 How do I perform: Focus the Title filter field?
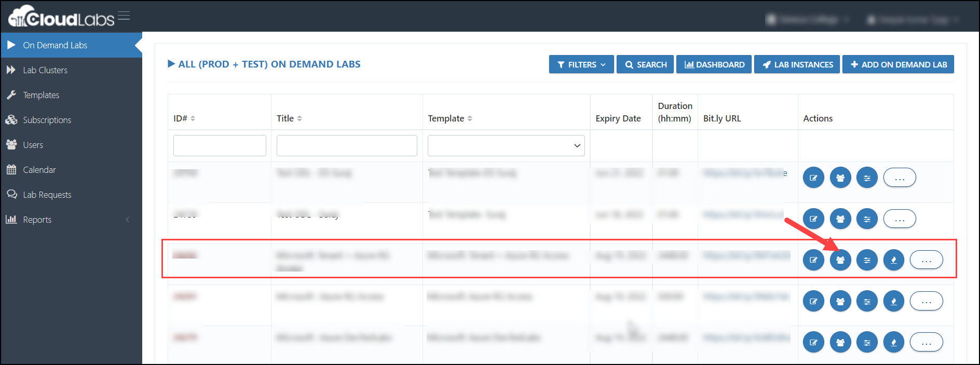coord(347,145)
